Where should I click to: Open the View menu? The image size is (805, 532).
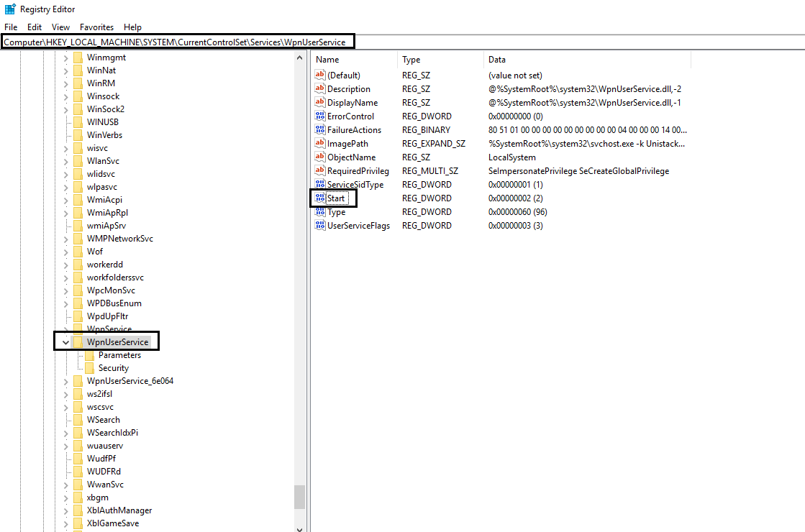(x=60, y=27)
